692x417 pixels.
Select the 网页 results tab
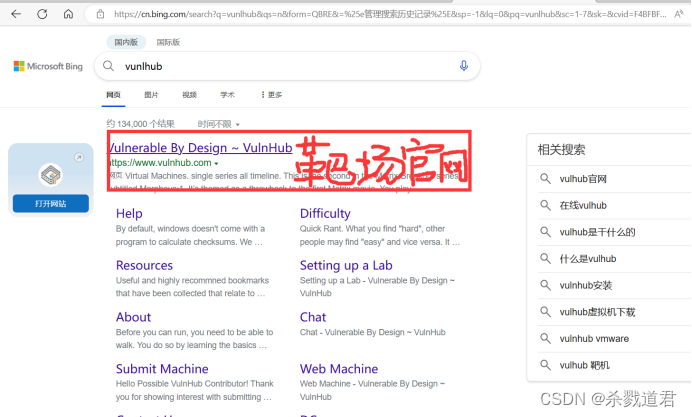pyautogui.click(x=113, y=95)
